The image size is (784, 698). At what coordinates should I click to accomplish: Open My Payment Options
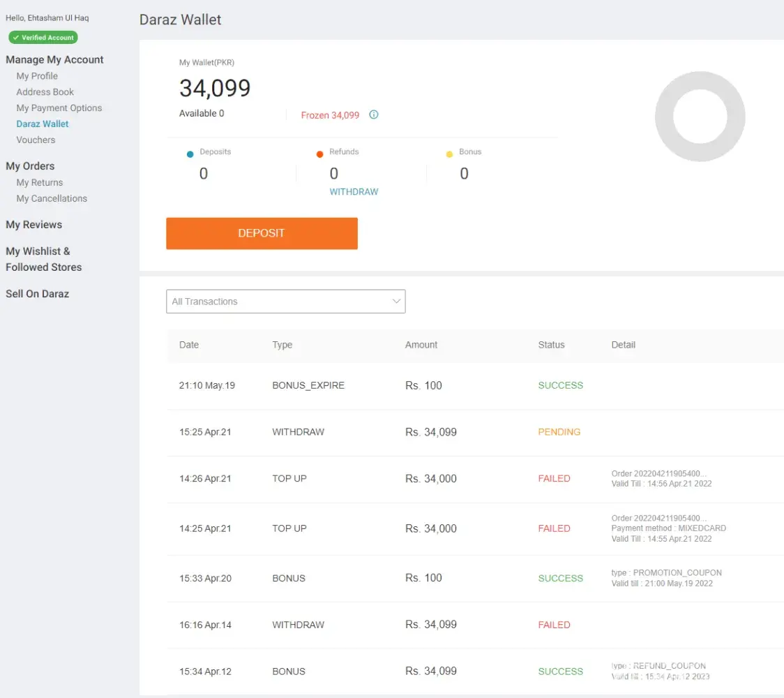click(59, 108)
